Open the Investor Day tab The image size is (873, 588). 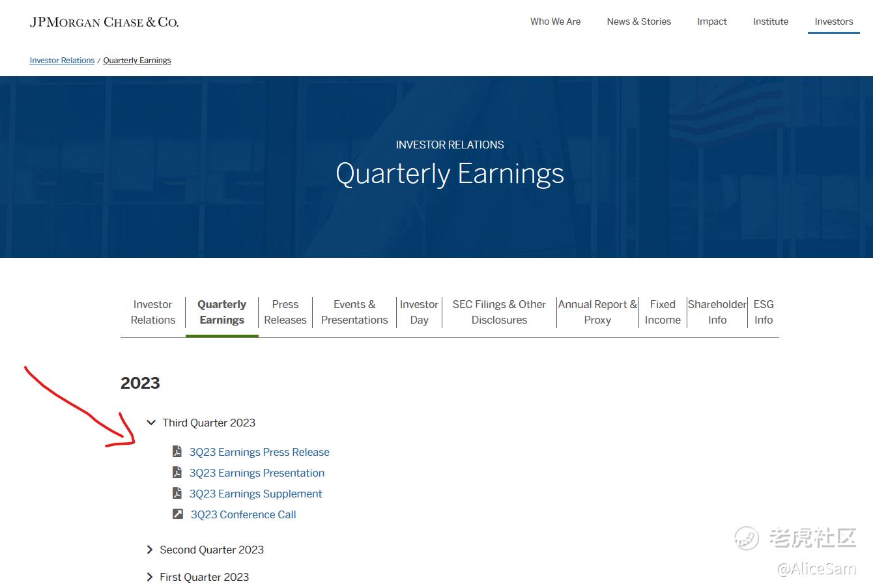pos(419,312)
